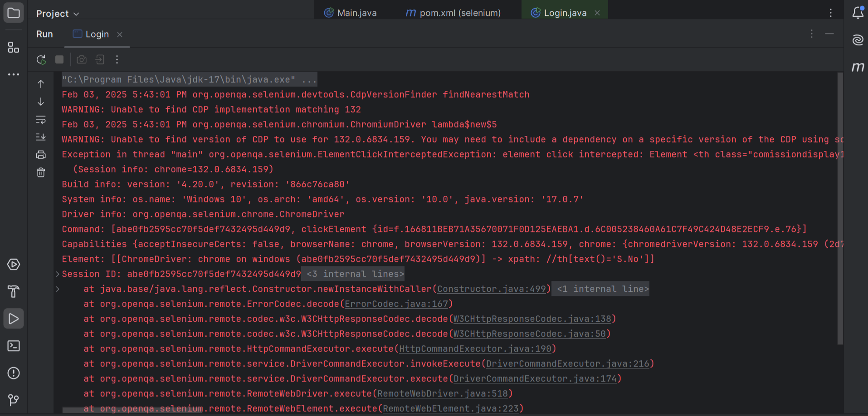Jump up the stack trace with up arrow
The image size is (868, 416).
pos(41,84)
